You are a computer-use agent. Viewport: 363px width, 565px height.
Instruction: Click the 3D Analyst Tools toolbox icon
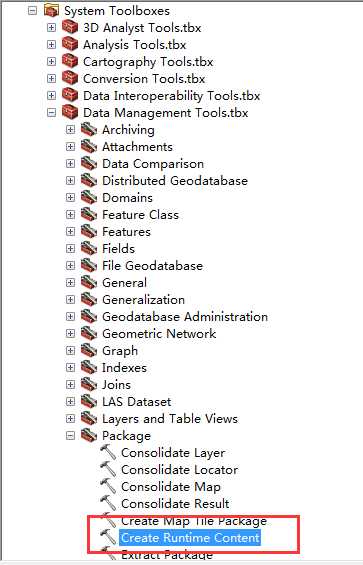tap(70, 27)
